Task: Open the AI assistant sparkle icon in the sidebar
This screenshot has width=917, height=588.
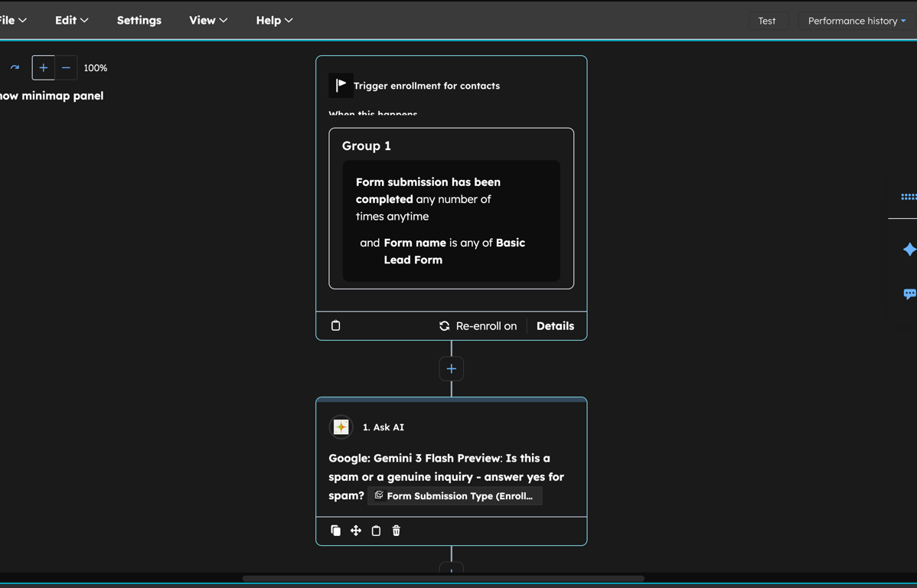Action: point(910,249)
